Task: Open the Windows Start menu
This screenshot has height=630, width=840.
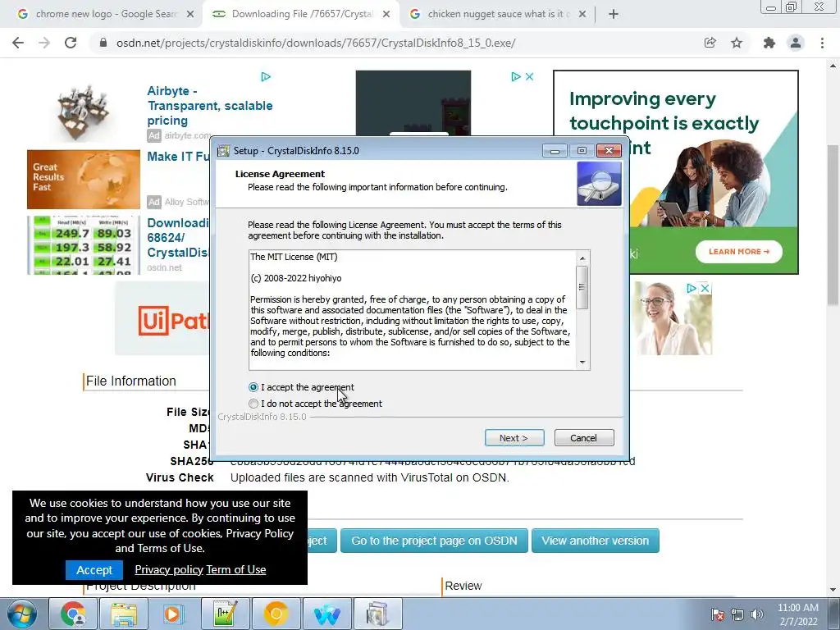Action: coord(22,614)
